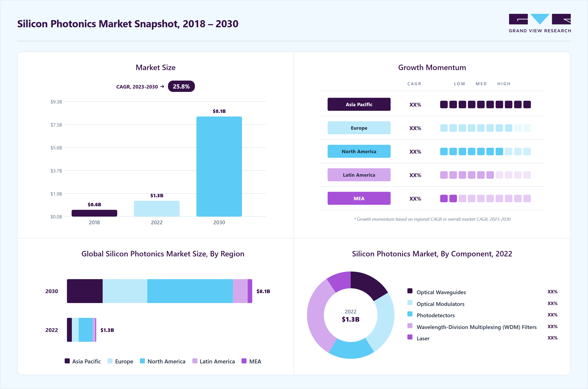Click the 'Photodetectors' legend label

[x=436, y=315]
